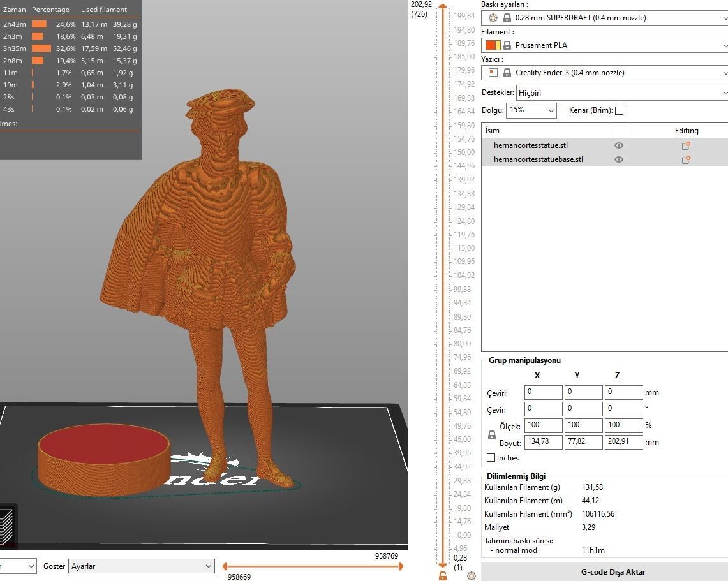The height and width of the screenshot is (581, 728).
Task: Click the Çeviri Y input field
Action: tap(584, 392)
